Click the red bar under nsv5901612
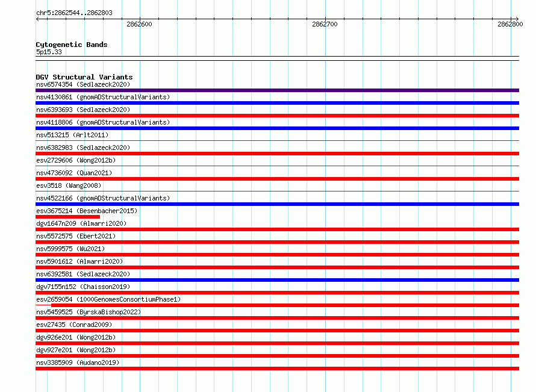 coord(277,267)
